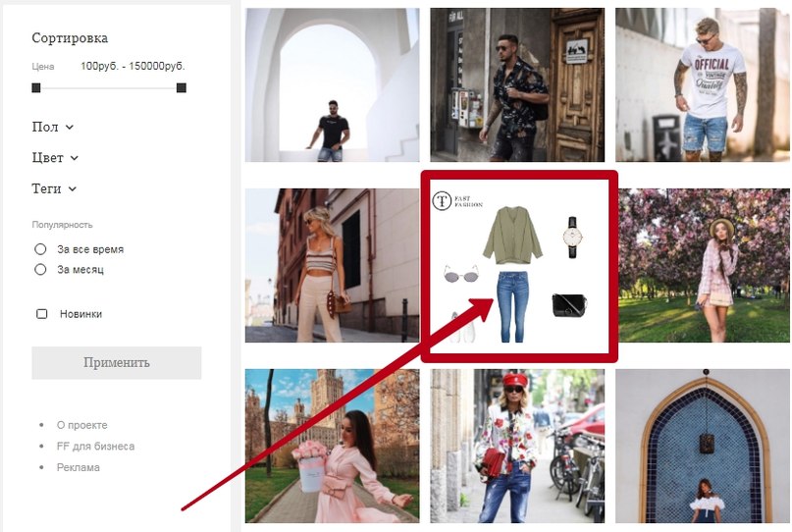Open the 'FF для бизнеса' link
Viewport: 792px width, 532px height.
click(x=95, y=446)
